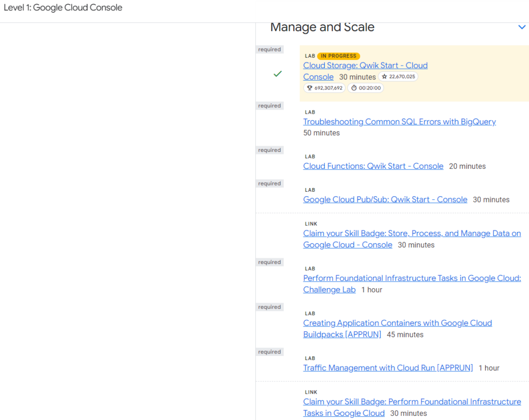Open Traffic Management with Cloud Run [APPRUN]
Image resolution: width=529 pixels, height=420 pixels.
click(x=388, y=368)
